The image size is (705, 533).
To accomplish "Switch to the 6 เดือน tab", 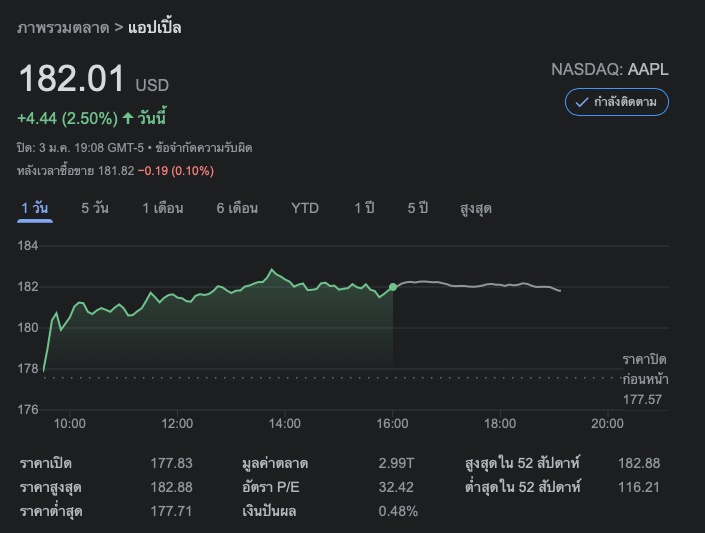I will [237, 208].
